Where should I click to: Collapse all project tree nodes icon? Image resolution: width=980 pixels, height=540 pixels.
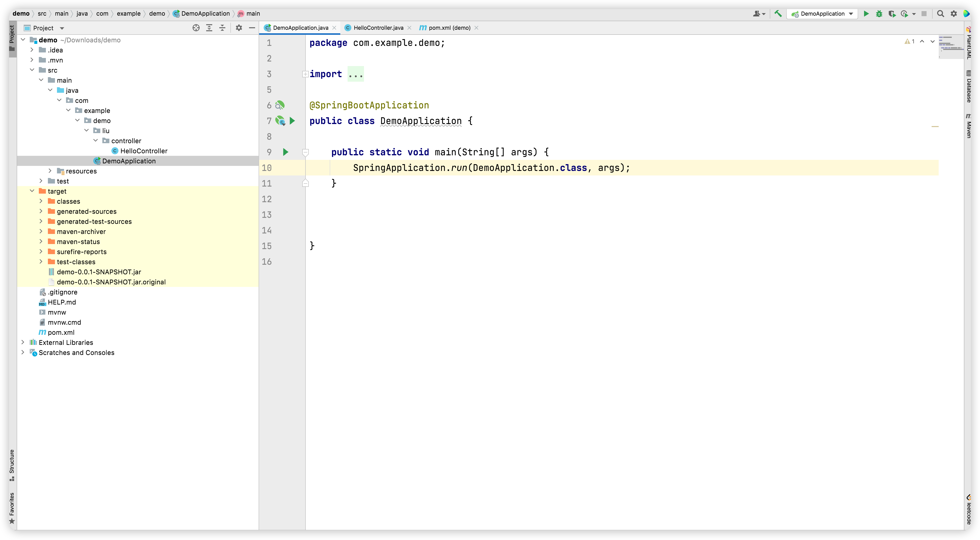tap(222, 28)
